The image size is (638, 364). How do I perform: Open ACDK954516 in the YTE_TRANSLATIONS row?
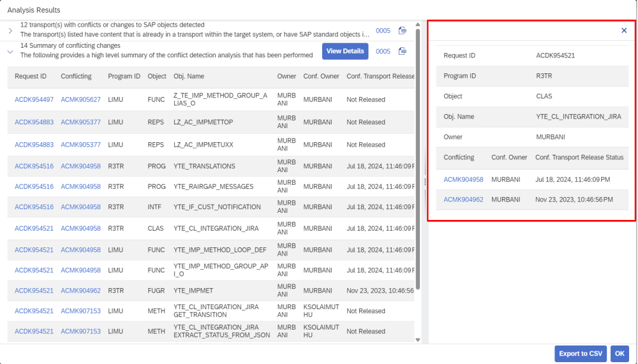pyautogui.click(x=34, y=166)
